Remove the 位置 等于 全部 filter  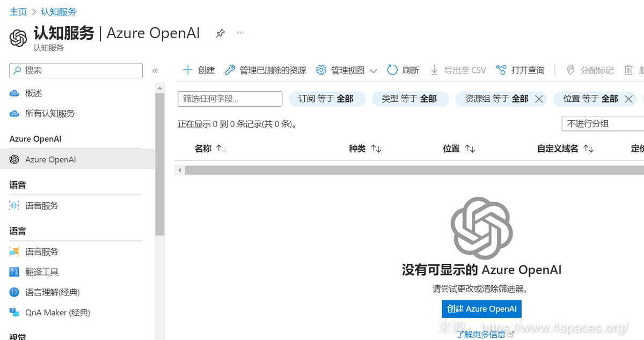tap(630, 99)
